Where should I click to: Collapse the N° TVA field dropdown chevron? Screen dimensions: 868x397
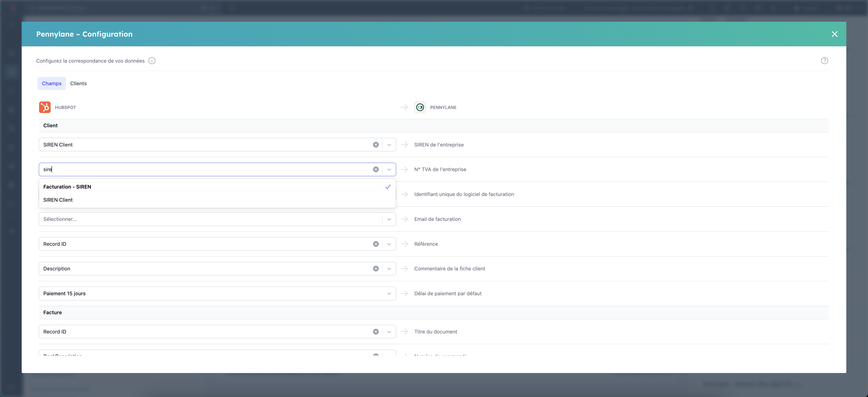pyautogui.click(x=389, y=169)
